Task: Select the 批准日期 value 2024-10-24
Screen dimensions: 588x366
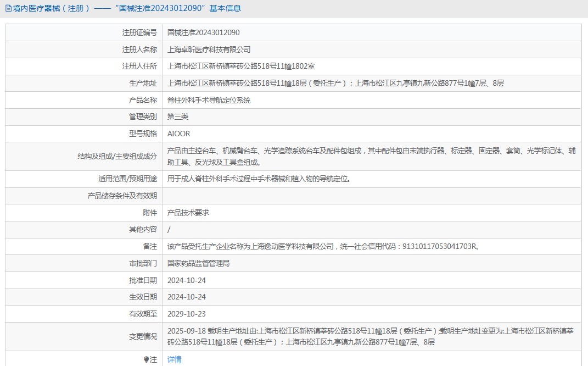Action: point(187,280)
